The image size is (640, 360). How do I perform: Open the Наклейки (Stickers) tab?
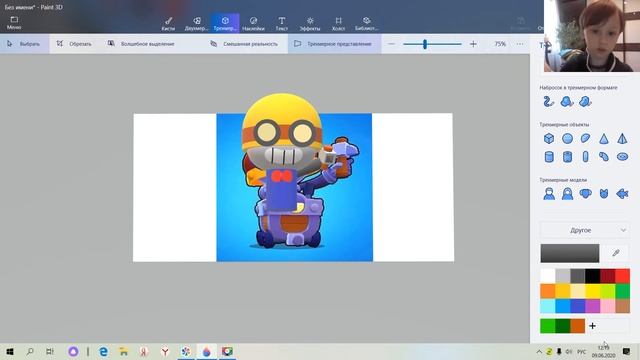pos(253,24)
